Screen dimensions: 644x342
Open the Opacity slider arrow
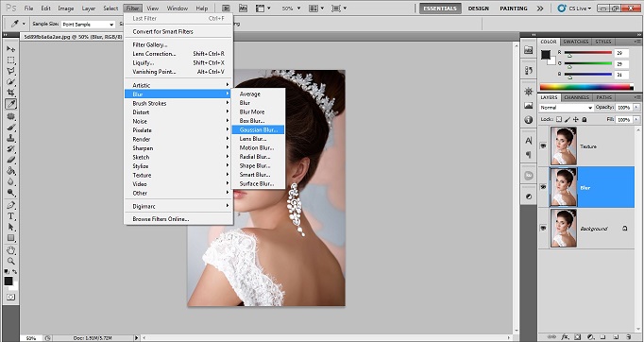636,108
